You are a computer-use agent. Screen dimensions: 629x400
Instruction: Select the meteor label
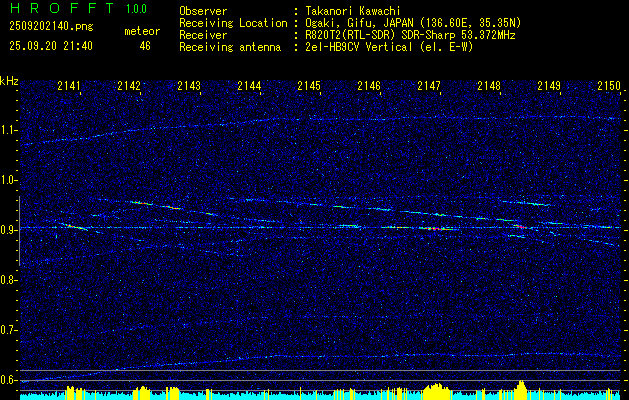tap(141, 31)
